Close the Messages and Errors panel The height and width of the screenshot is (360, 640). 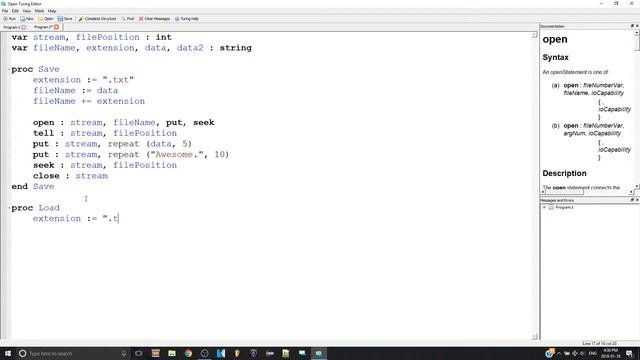[x=637, y=200]
